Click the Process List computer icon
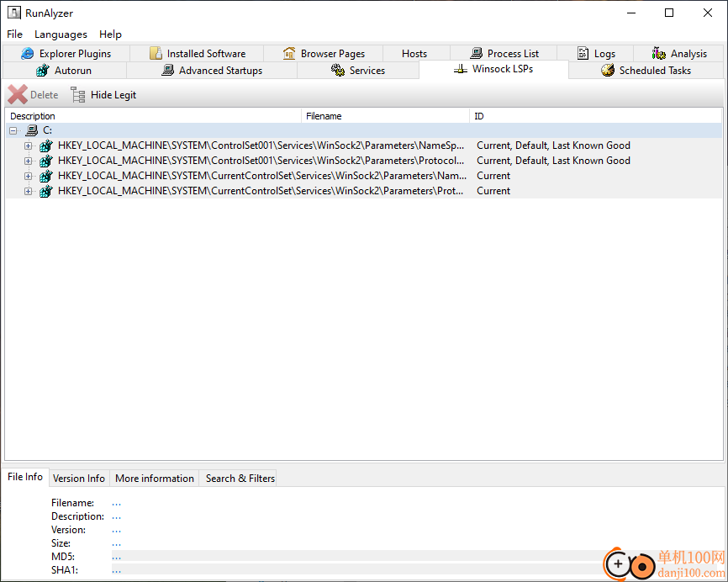 tap(476, 54)
